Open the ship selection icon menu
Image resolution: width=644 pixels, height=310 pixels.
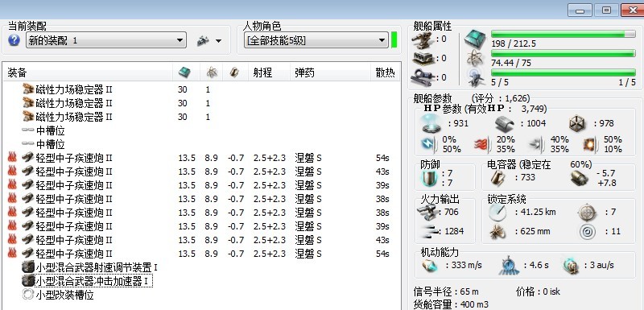click(x=209, y=40)
